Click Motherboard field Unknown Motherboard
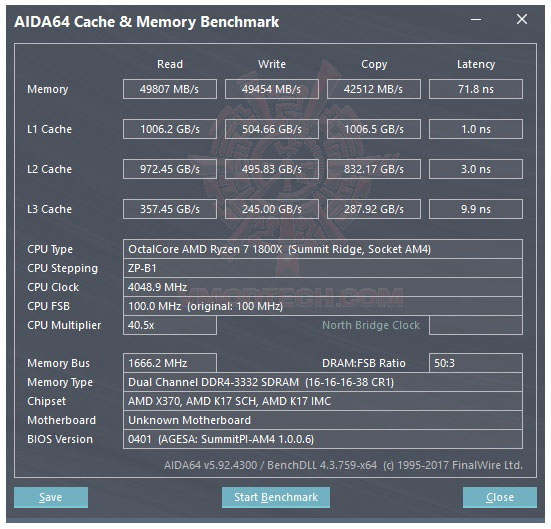Screen dimensions: 551x529 pyautogui.click(x=323, y=420)
